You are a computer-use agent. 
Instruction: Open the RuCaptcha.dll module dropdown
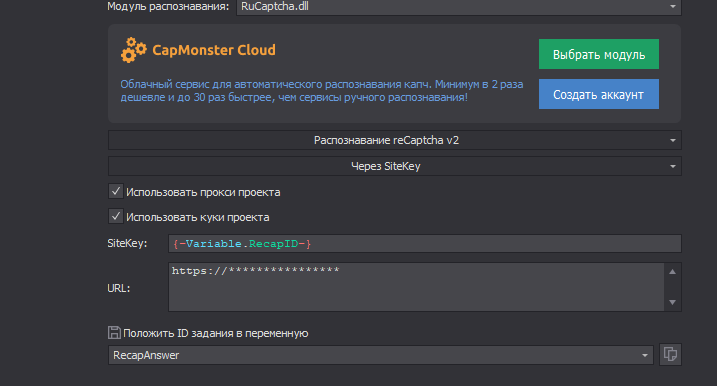pos(459,7)
